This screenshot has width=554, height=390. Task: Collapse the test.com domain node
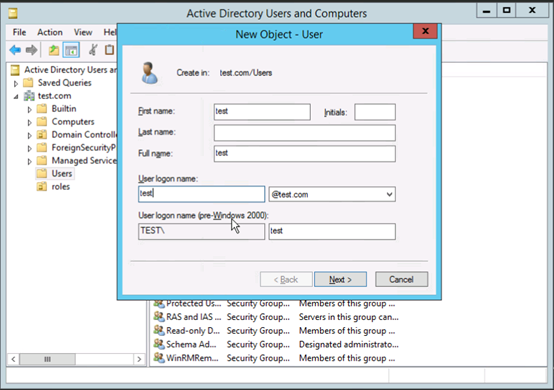[x=16, y=96]
